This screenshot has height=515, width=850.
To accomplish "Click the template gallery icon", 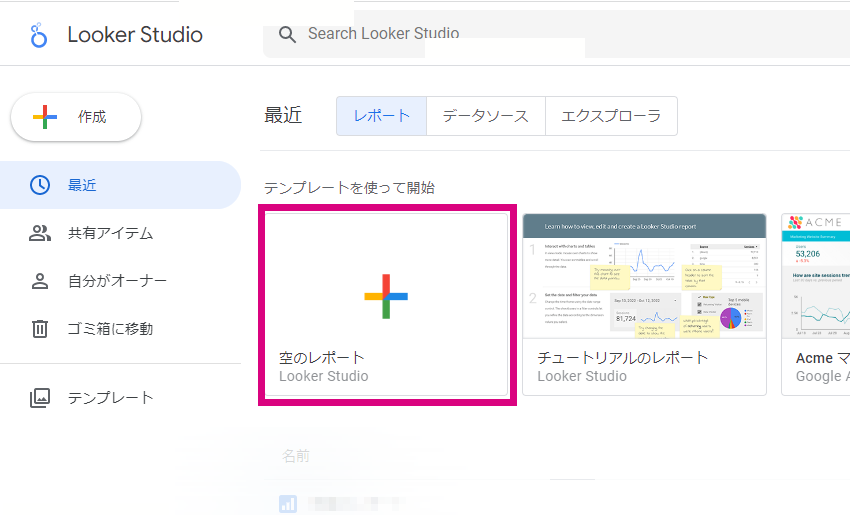I will 40,397.
